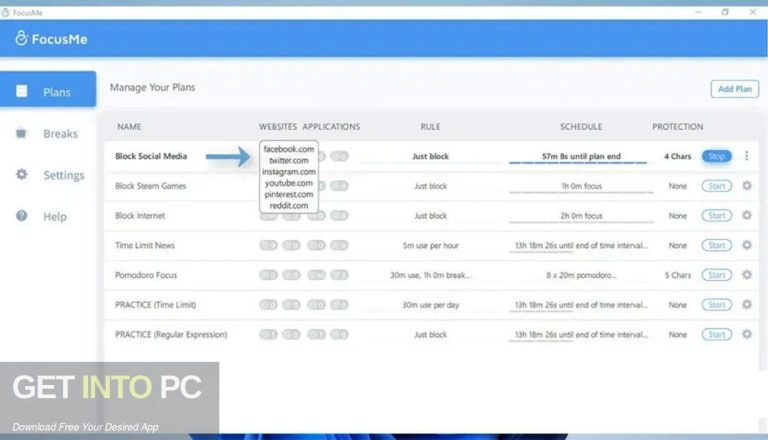Open gear settings for Time Limit News
Screen dimensions: 768x440
(746, 245)
